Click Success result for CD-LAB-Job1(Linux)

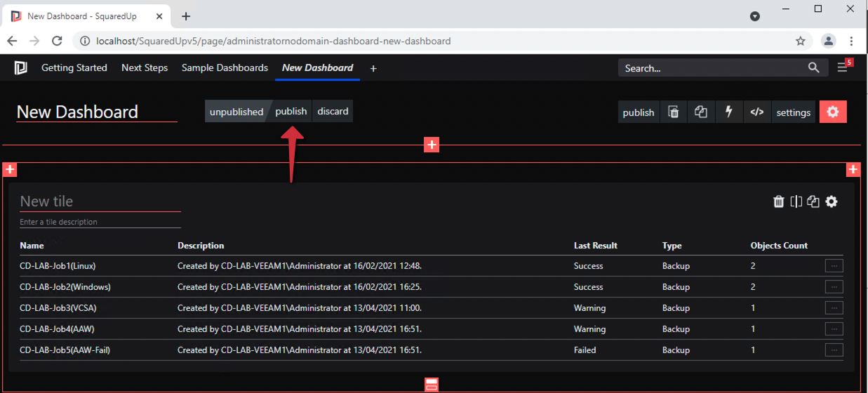[588, 266]
